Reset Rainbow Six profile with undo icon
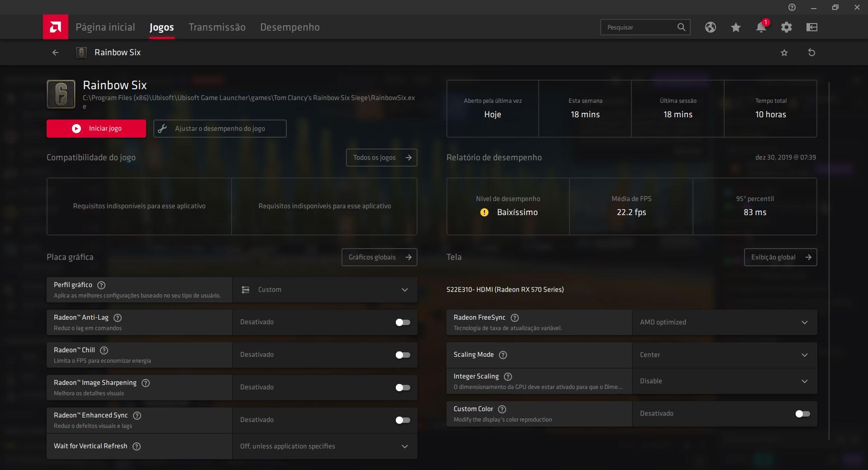The height and width of the screenshot is (470, 868). (811, 53)
